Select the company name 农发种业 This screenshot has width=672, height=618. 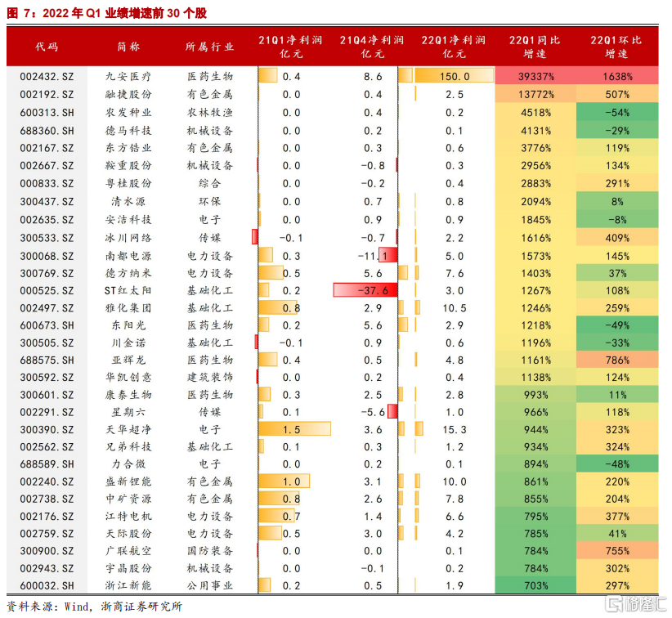(128, 113)
